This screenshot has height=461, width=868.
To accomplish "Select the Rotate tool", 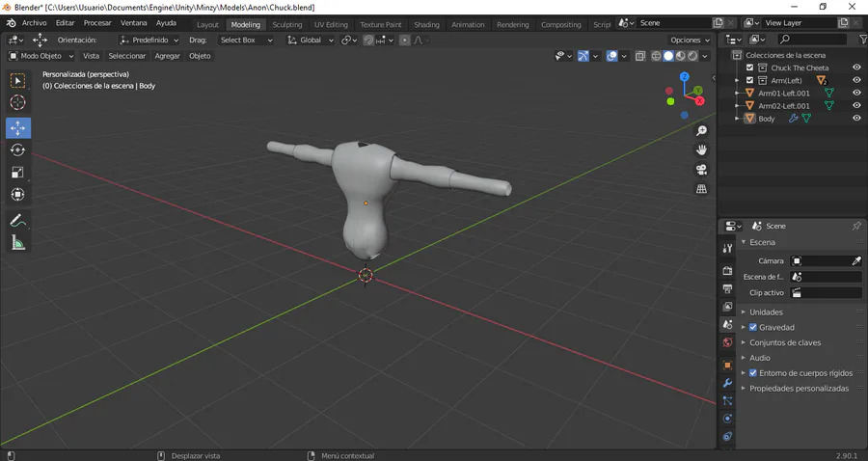I will click(17, 150).
